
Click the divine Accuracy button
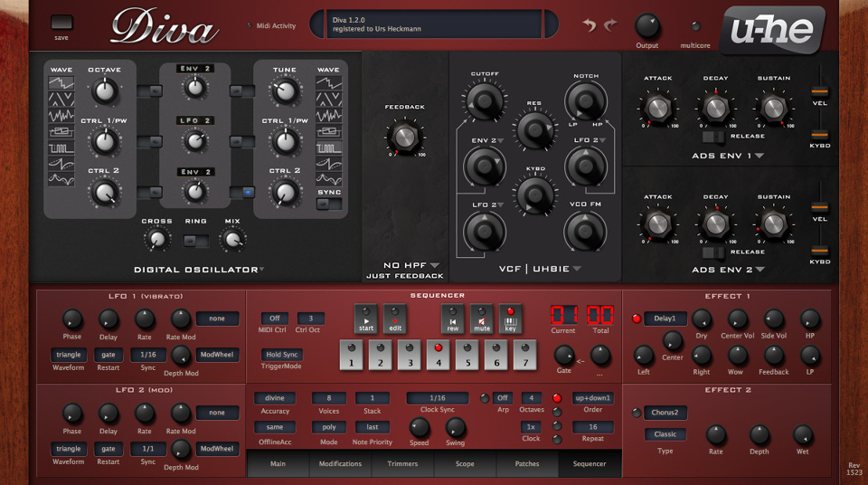coord(275,398)
